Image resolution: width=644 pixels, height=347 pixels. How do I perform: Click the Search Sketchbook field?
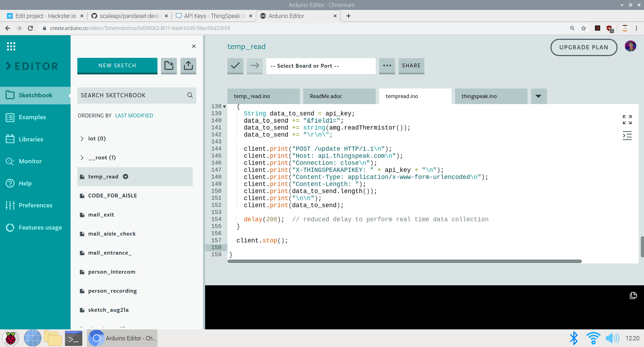tap(132, 95)
